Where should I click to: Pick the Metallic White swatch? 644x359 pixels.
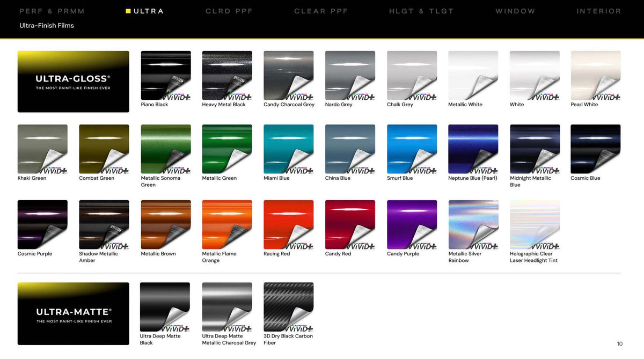473,76
